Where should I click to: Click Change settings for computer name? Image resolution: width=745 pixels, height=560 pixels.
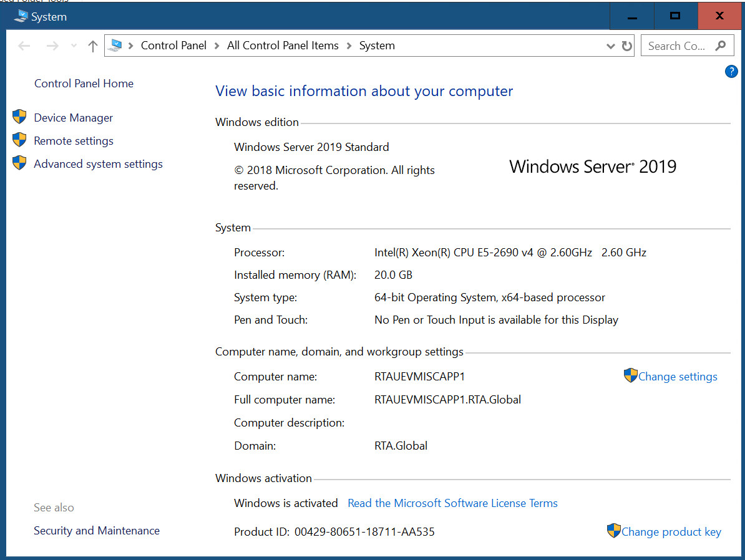(x=677, y=377)
